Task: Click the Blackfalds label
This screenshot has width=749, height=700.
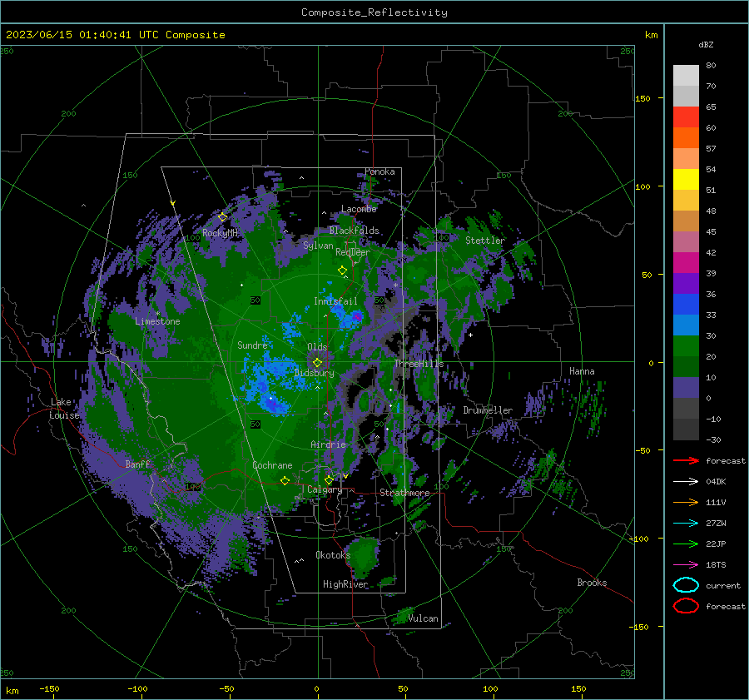Action: 354,231
